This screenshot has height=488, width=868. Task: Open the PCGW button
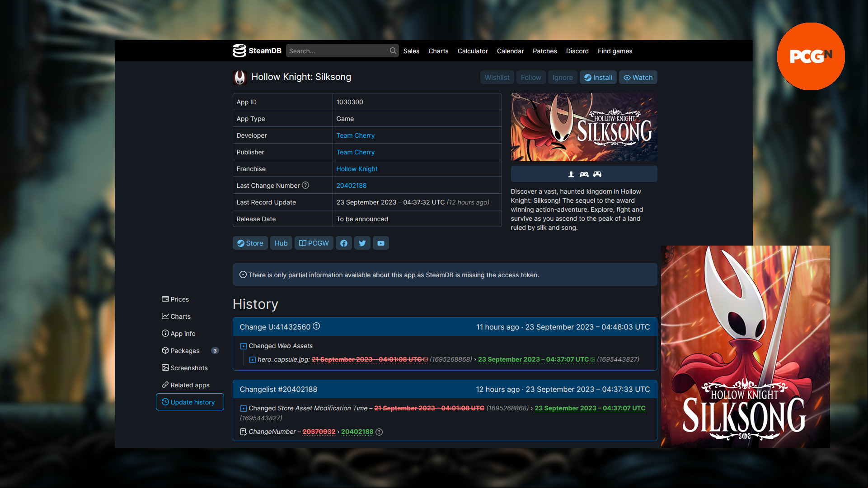point(314,243)
